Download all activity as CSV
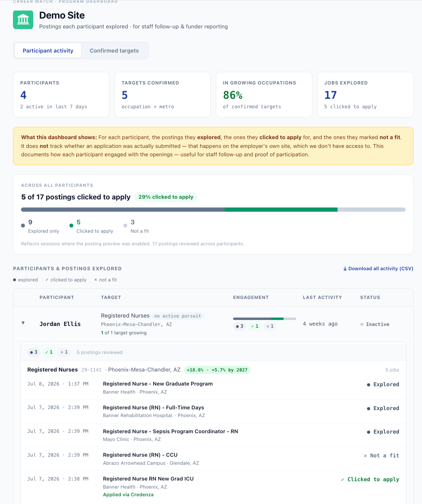The image size is (422, 504). pyautogui.click(x=378, y=268)
